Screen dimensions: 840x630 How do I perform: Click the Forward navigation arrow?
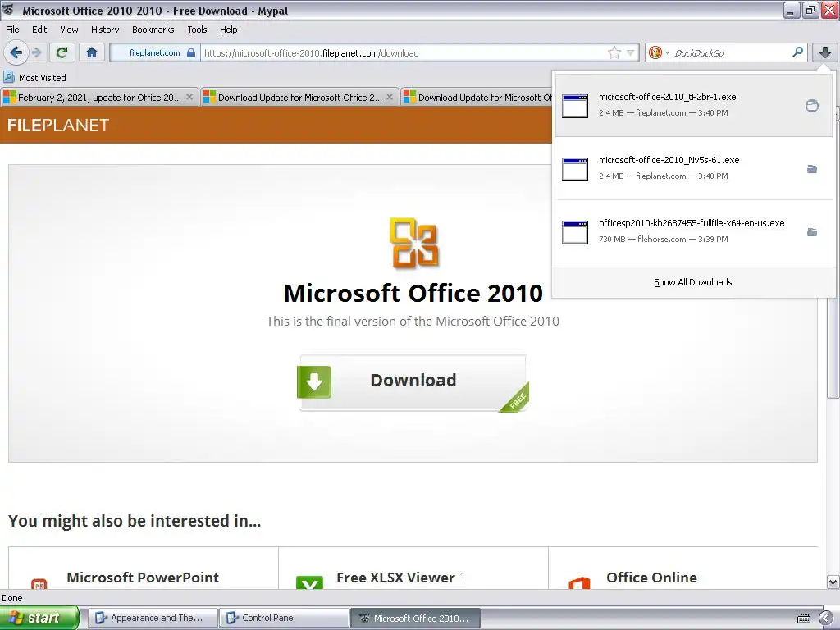click(36, 52)
